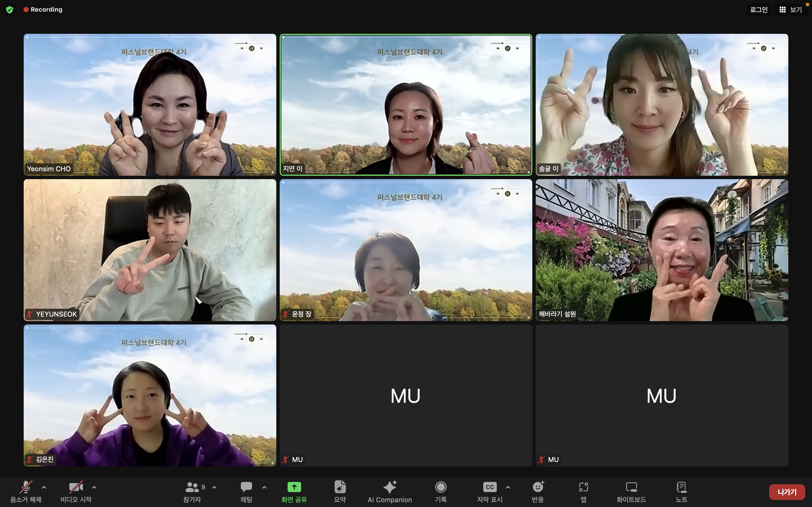Unmute microphone with 음소거 해제 button
The image size is (812, 507).
point(26,491)
